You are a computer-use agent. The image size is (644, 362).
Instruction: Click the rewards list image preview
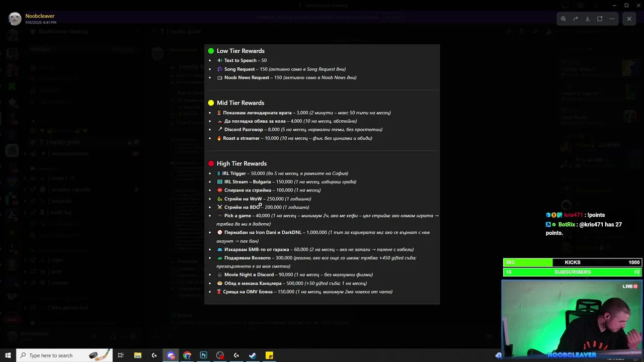click(322, 174)
